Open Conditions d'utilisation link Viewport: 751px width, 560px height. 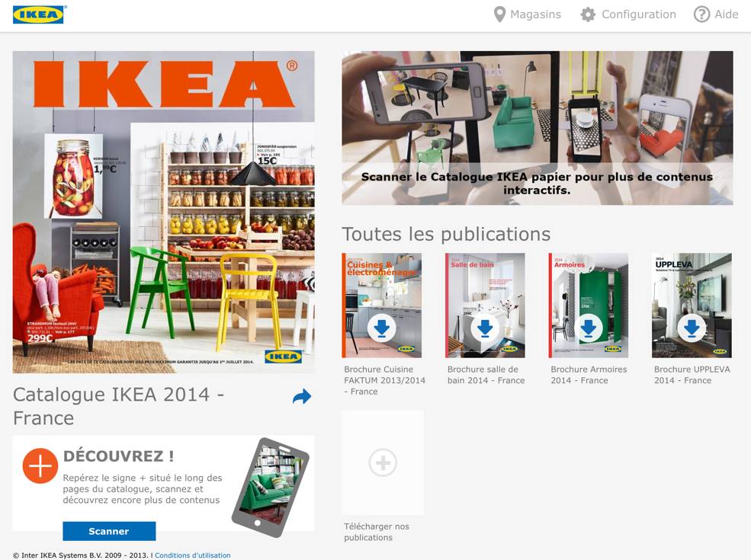coord(193,555)
